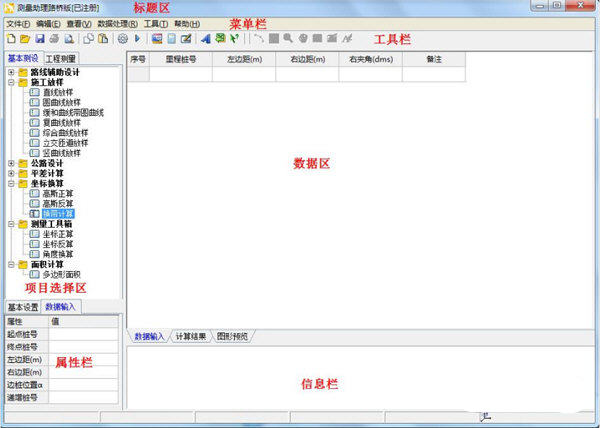Click the blue Run arrow icon

point(138,38)
